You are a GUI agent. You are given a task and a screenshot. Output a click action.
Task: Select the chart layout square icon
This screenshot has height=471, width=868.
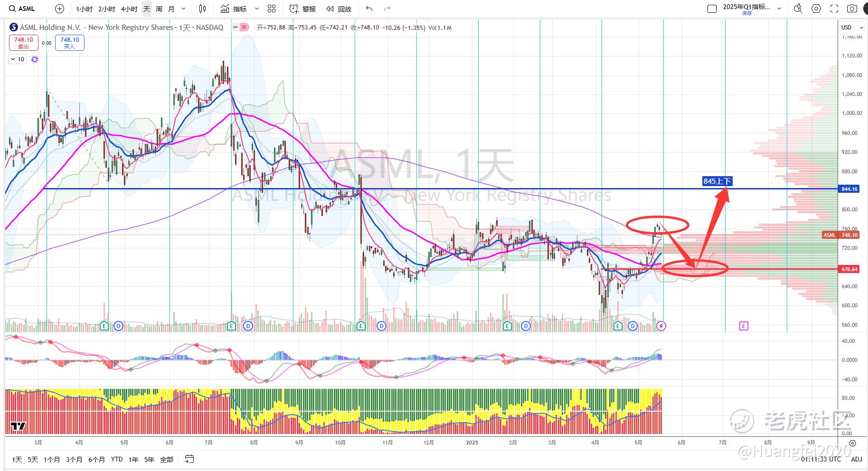tap(712, 9)
